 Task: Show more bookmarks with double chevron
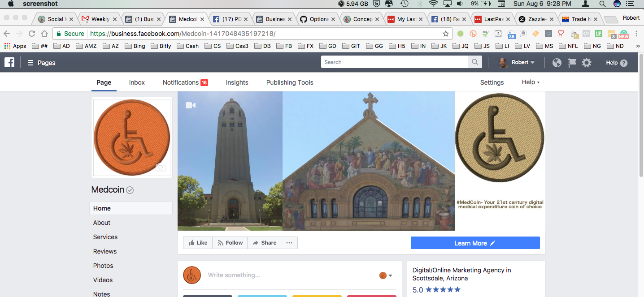(x=638, y=46)
